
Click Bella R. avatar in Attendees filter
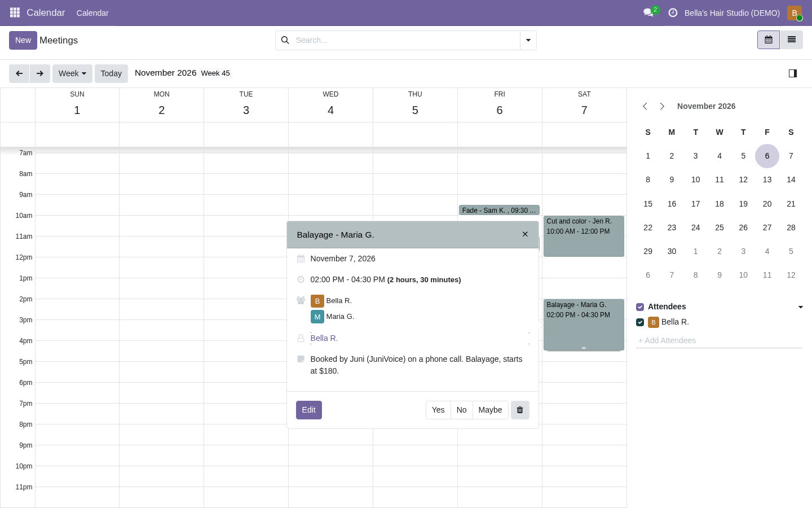click(654, 322)
